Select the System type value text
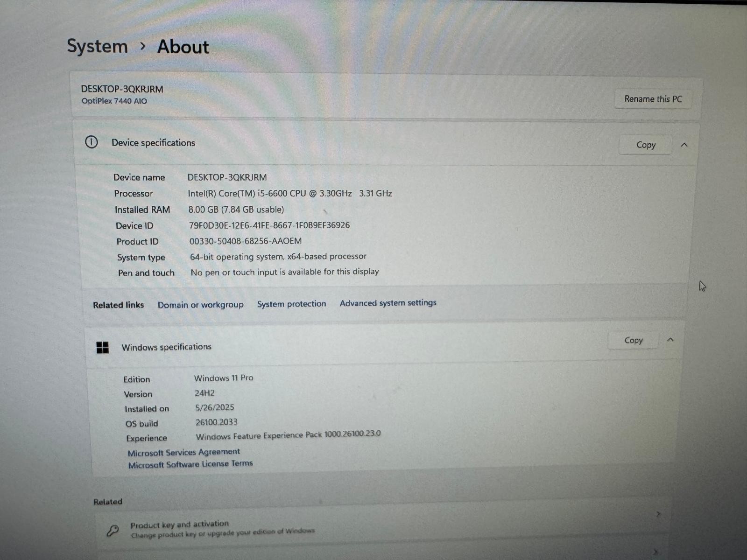This screenshot has width=747, height=560. point(278,257)
